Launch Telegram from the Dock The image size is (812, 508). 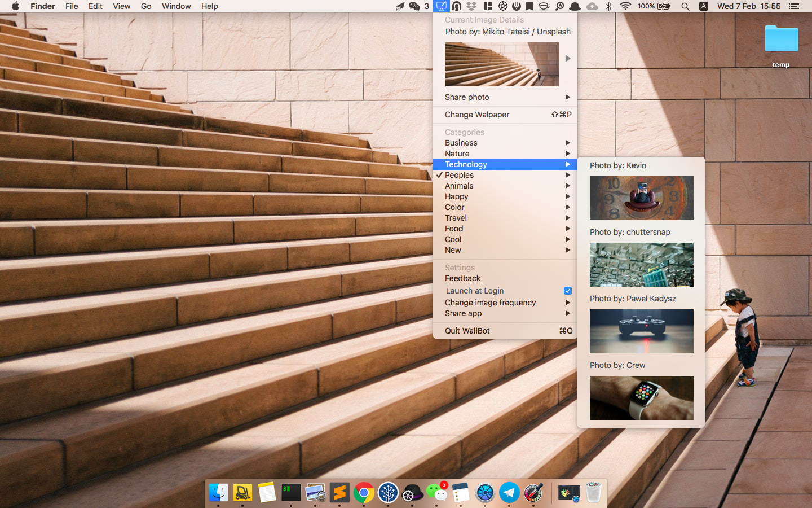509,493
